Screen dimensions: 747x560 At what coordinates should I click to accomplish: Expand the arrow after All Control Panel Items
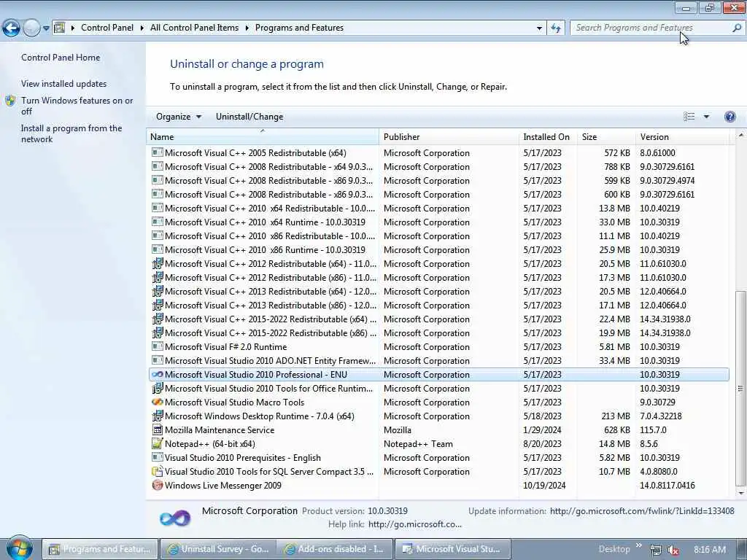[x=247, y=28]
